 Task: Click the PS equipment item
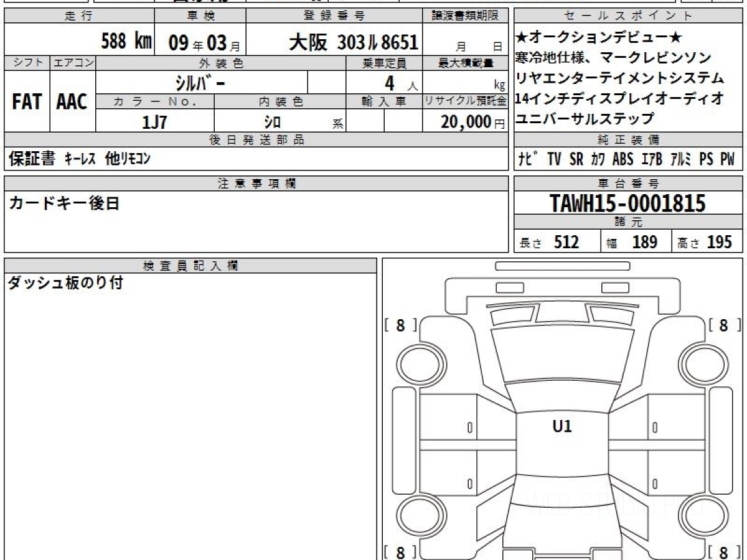click(x=707, y=160)
